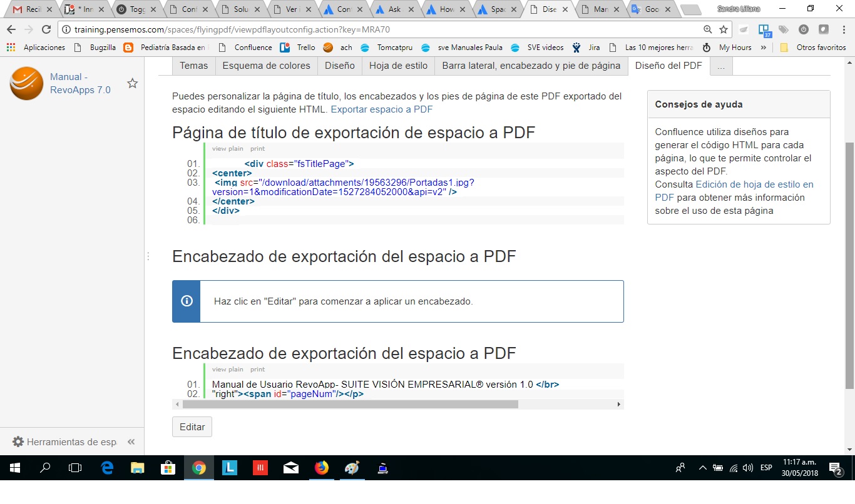
Task: Open sve Manuales Paula bookmark
Action: [462, 48]
